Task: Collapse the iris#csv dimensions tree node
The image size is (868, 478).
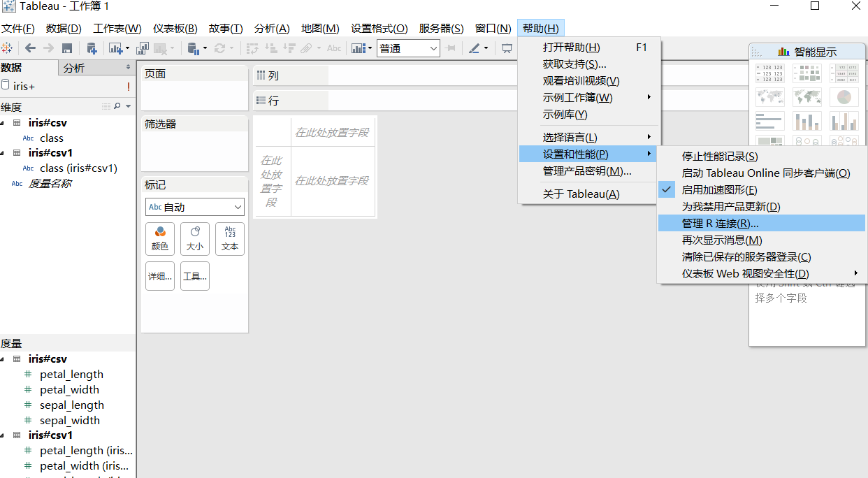Action: pyautogui.click(x=3, y=122)
